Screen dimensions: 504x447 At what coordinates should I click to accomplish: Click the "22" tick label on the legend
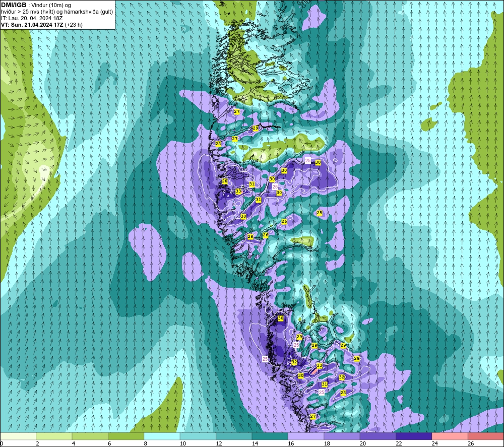(399, 443)
